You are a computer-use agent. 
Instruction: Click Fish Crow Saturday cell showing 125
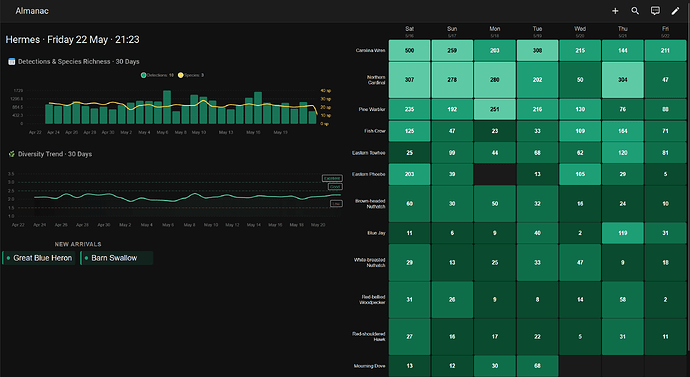(x=409, y=131)
